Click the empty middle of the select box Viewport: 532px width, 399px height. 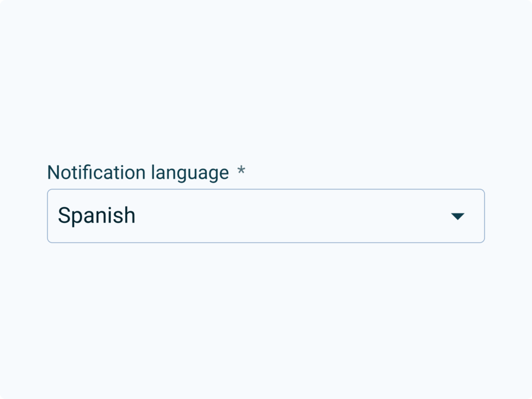click(x=286, y=216)
